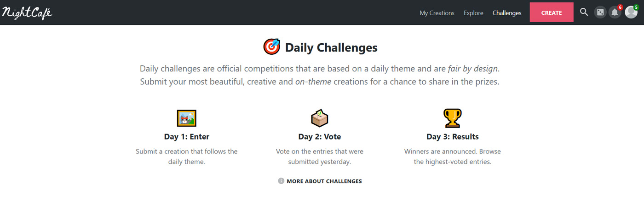
Task: Click the Daily Challenges title text
Action: click(x=331, y=47)
